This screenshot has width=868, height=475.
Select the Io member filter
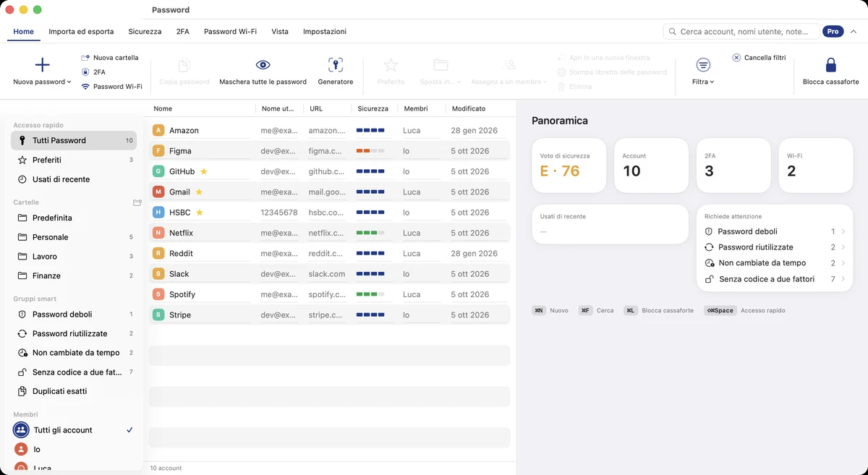click(74, 450)
